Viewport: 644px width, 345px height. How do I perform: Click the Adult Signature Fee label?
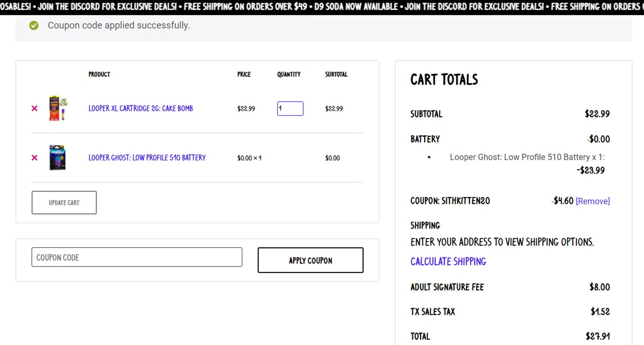[x=447, y=287]
